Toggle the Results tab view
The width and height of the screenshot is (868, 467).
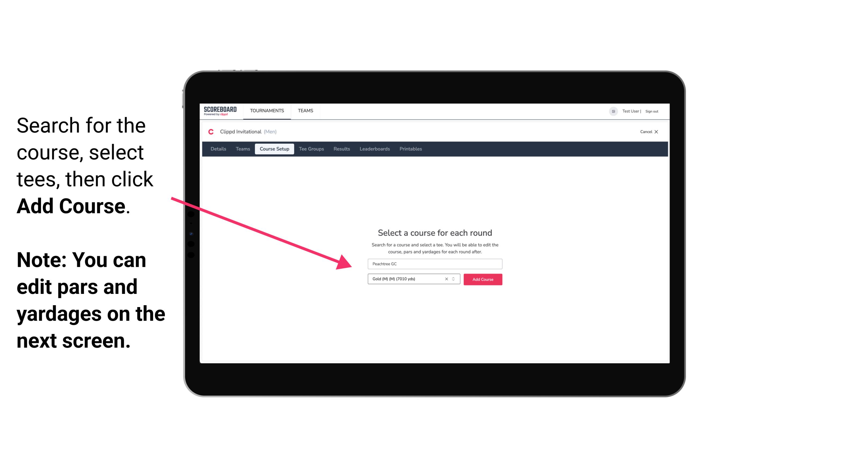coord(341,149)
